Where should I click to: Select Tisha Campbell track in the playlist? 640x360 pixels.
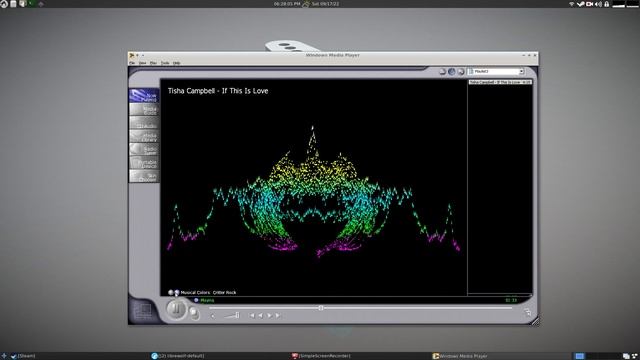[500, 82]
